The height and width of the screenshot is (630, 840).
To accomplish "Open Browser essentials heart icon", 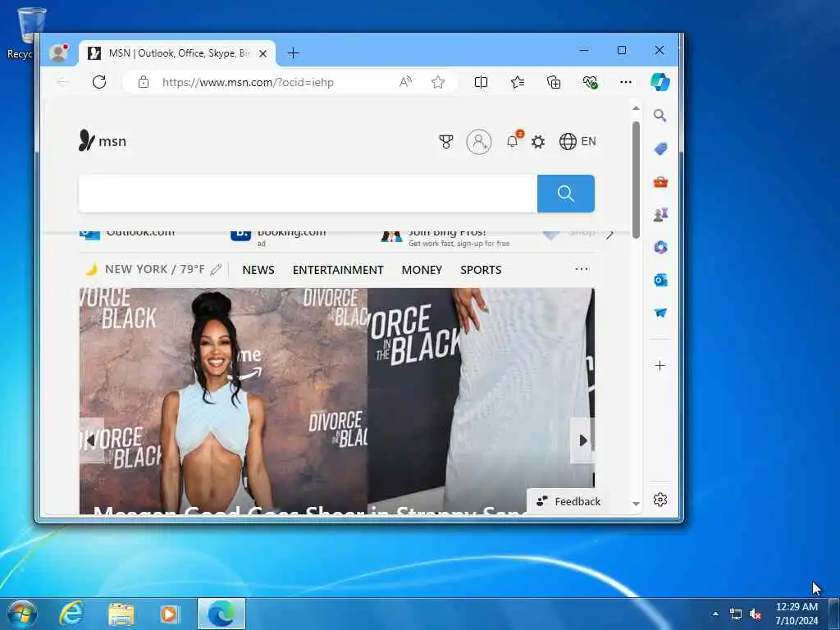I will (x=590, y=82).
